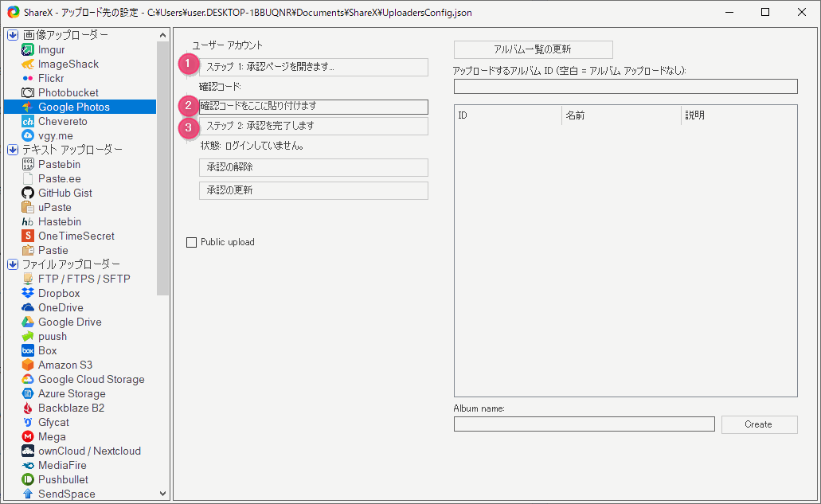821x504 pixels.
Task: Click the アルバム一覧の更新 button
Action: (x=533, y=49)
